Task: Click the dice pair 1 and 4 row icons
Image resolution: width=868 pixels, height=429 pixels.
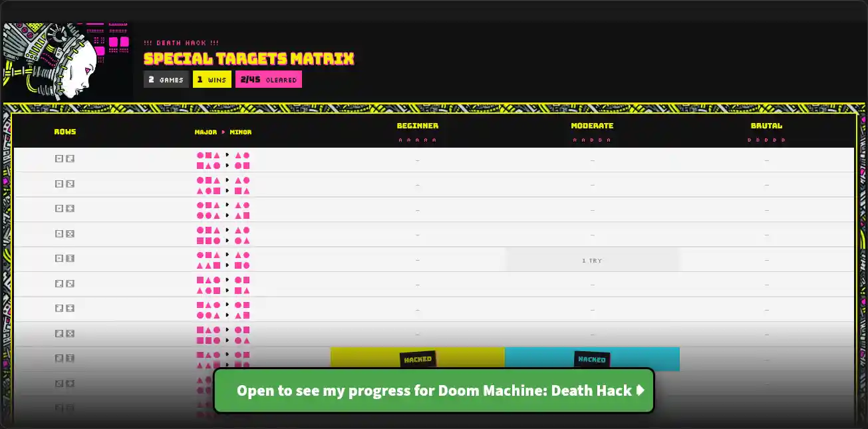Action: tap(65, 208)
